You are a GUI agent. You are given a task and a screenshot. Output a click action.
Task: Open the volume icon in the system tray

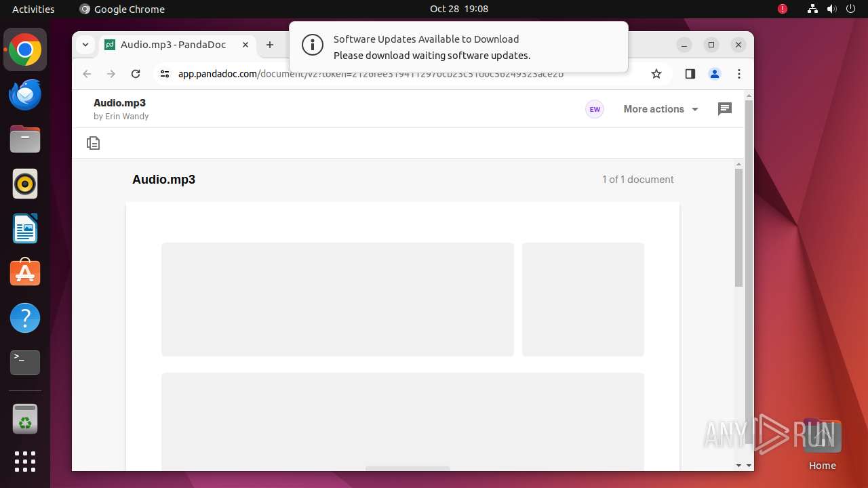[832, 9]
